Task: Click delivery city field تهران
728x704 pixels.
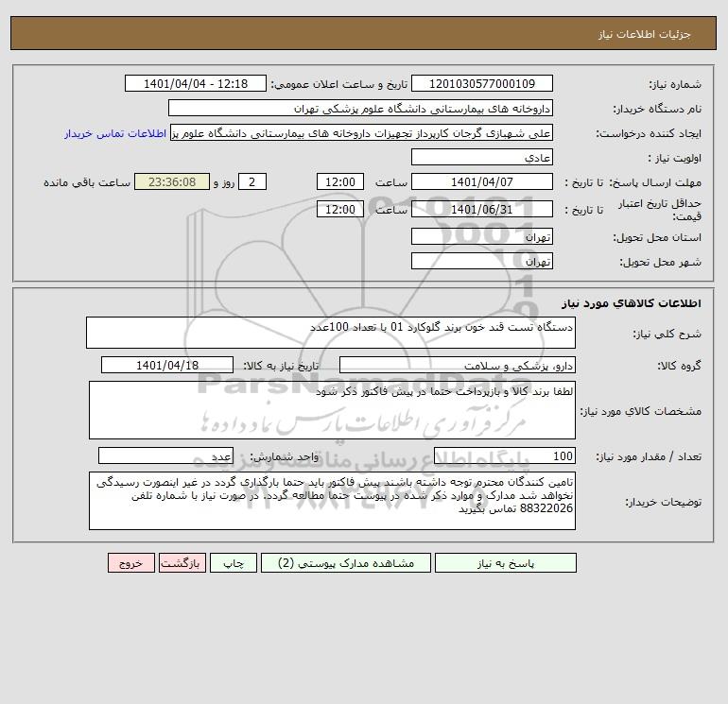Action: 482,261
